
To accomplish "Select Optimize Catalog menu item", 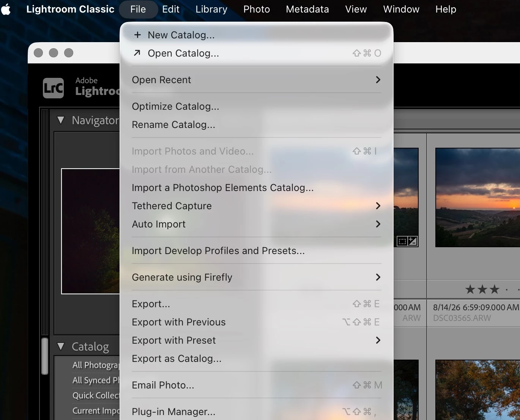I will click(x=257, y=106).
